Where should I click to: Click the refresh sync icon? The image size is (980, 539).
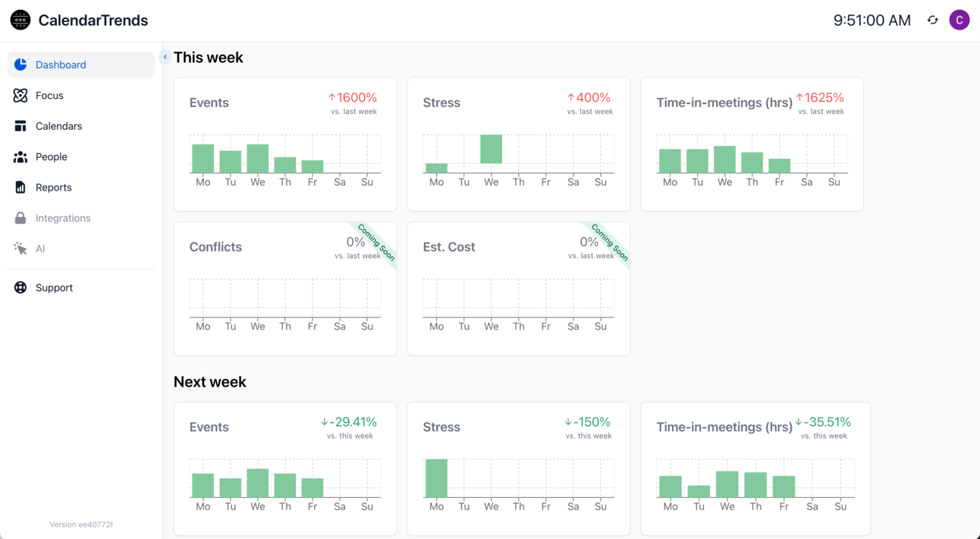[x=933, y=20]
